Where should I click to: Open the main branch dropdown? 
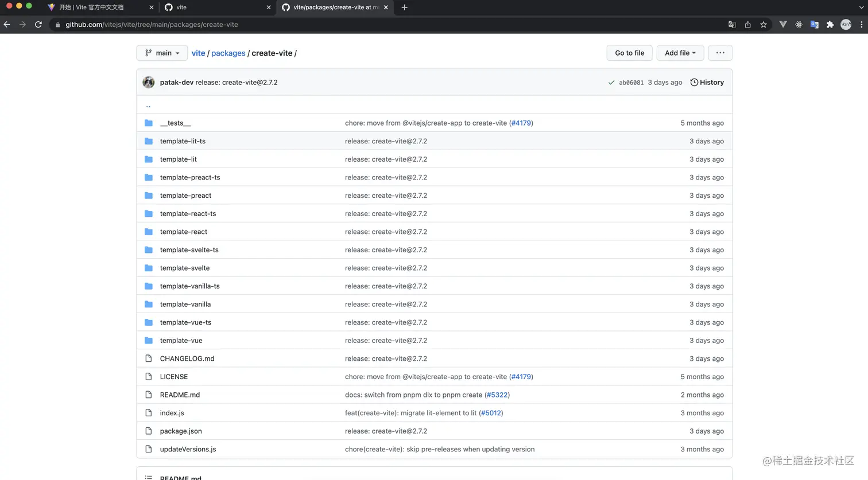coord(162,53)
